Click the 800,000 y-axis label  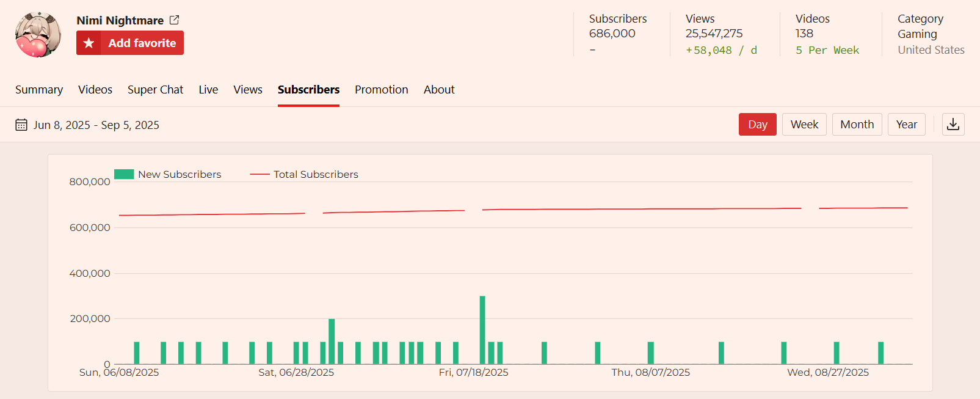(x=90, y=181)
